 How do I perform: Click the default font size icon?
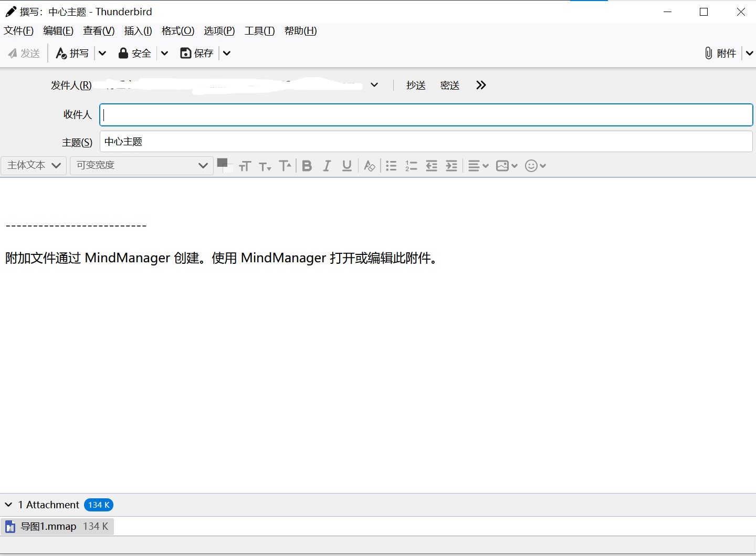point(245,166)
